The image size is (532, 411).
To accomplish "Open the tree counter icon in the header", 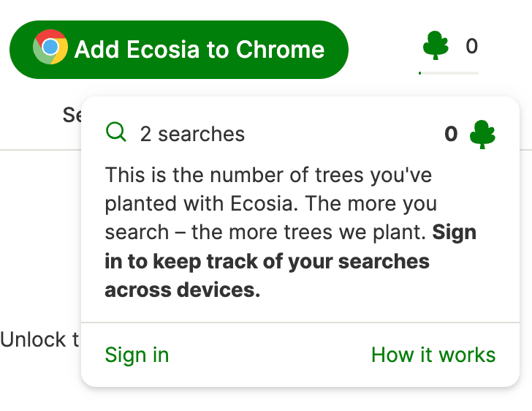I will pyautogui.click(x=436, y=45).
